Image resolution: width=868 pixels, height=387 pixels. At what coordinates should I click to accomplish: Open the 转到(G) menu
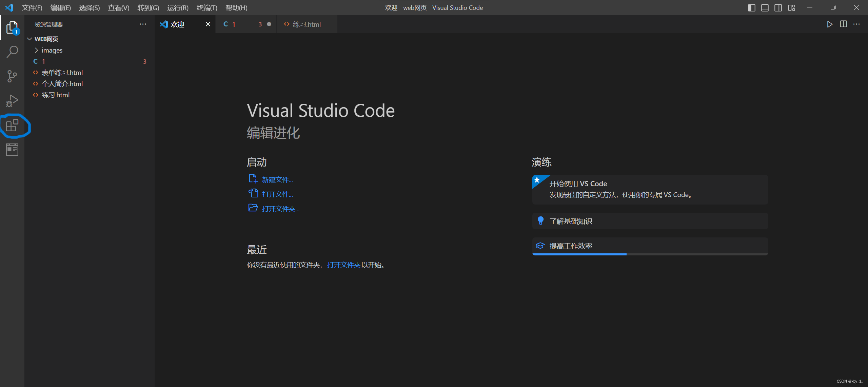point(148,7)
